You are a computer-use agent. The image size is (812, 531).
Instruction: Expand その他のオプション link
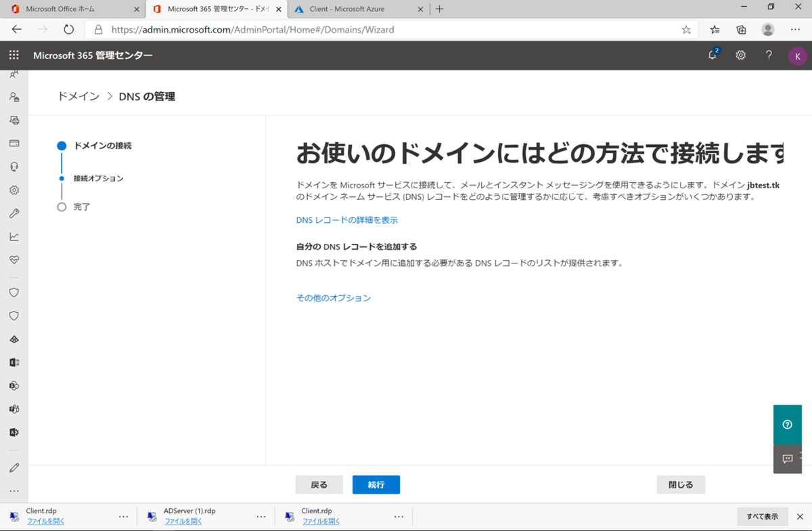pyautogui.click(x=334, y=298)
